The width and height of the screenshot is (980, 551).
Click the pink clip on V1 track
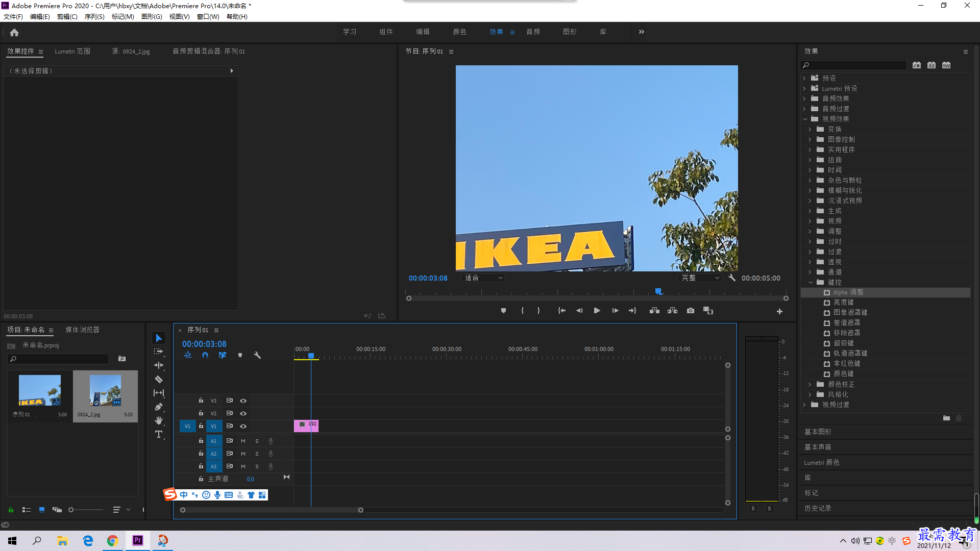pos(306,426)
